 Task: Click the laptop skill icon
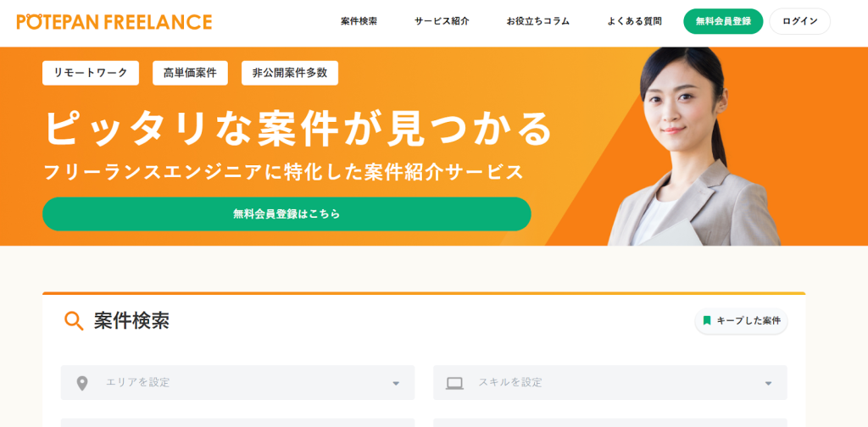454,383
